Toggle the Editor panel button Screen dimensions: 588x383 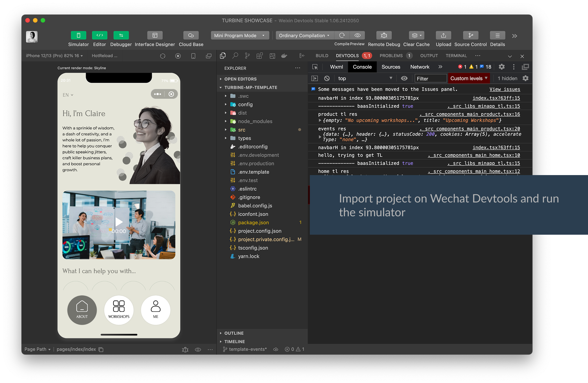[x=99, y=35]
